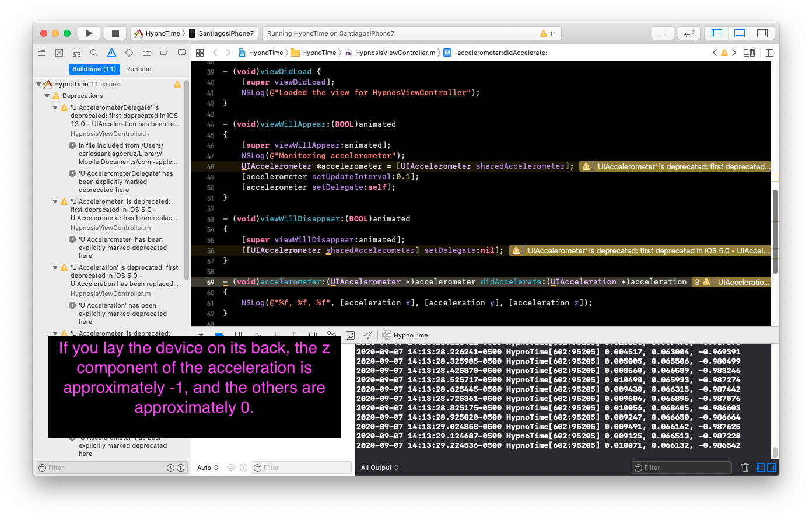Open the Source Control navigator
Image resolution: width=812 pixels, height=519 pixels.
[x=59, y=53]
